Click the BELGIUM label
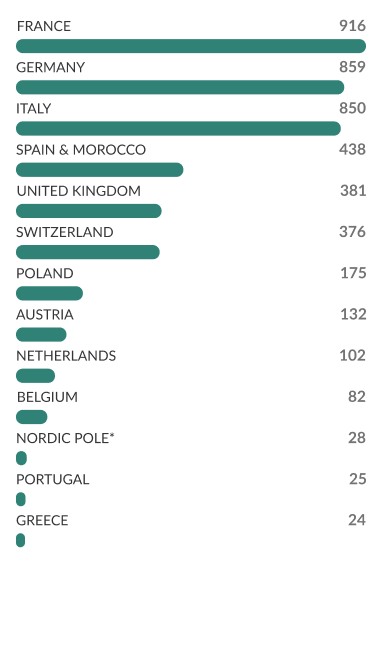The width and height of the screenshot is (380, 670). click(47, 397)
